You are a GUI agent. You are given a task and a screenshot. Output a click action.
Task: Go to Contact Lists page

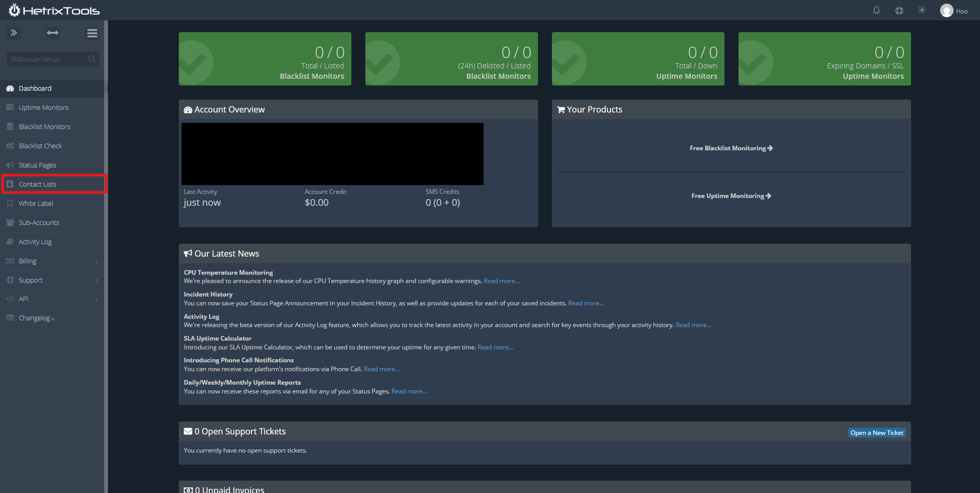tap(38, 185)
